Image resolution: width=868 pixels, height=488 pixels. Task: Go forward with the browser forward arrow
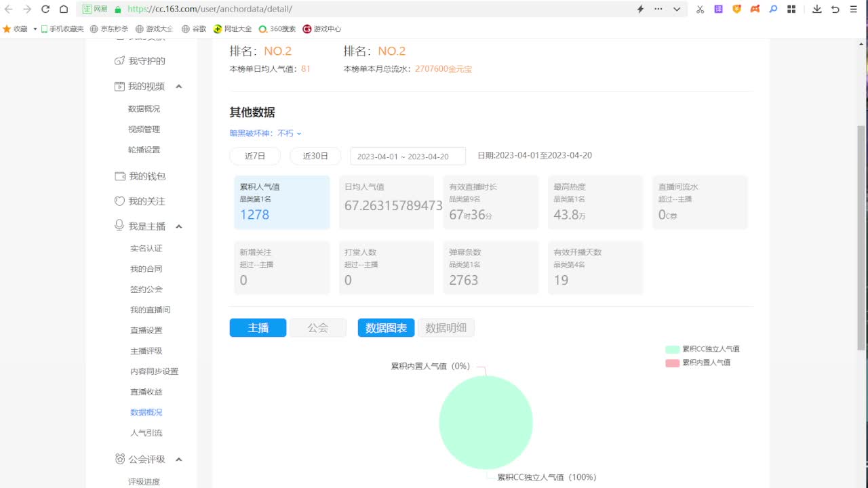(27, 9)
